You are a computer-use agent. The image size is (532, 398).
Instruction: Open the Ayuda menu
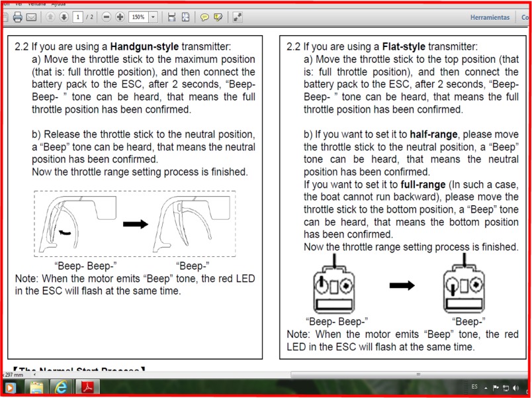point(59,4)
